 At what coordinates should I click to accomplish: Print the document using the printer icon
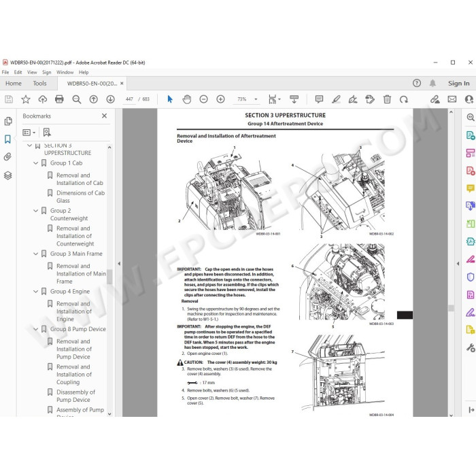60,99
